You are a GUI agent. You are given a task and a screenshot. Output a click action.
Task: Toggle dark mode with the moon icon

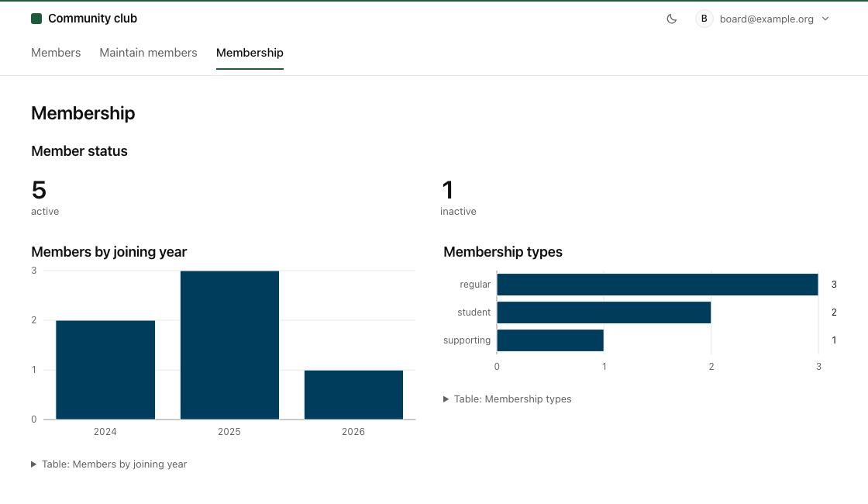(671, 19)
